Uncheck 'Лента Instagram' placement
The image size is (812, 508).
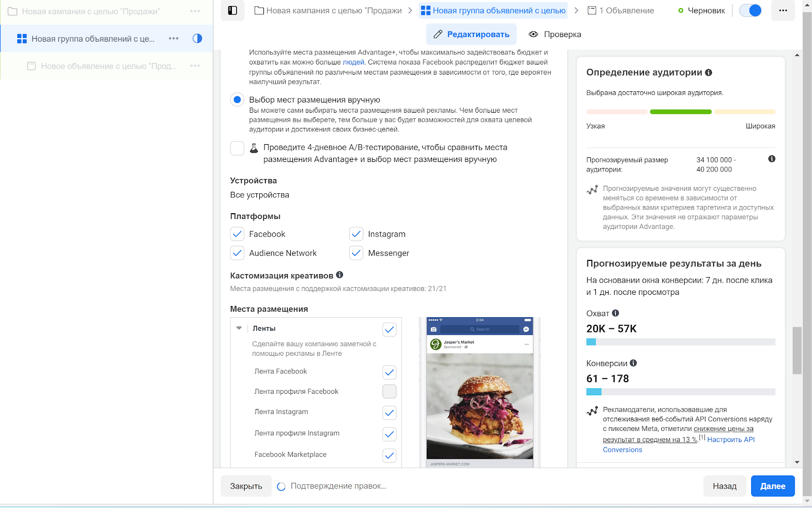[389, 413]
